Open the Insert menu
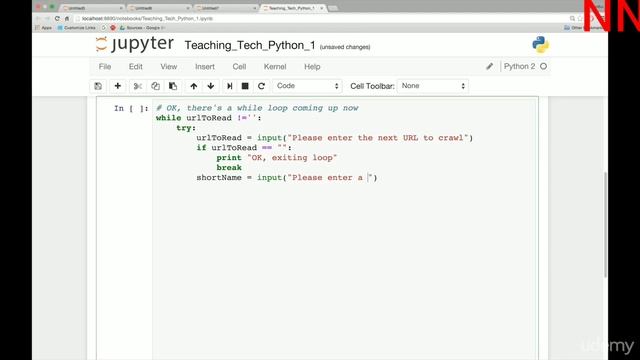Screen dimensions: 640x360 click(204, 67)
